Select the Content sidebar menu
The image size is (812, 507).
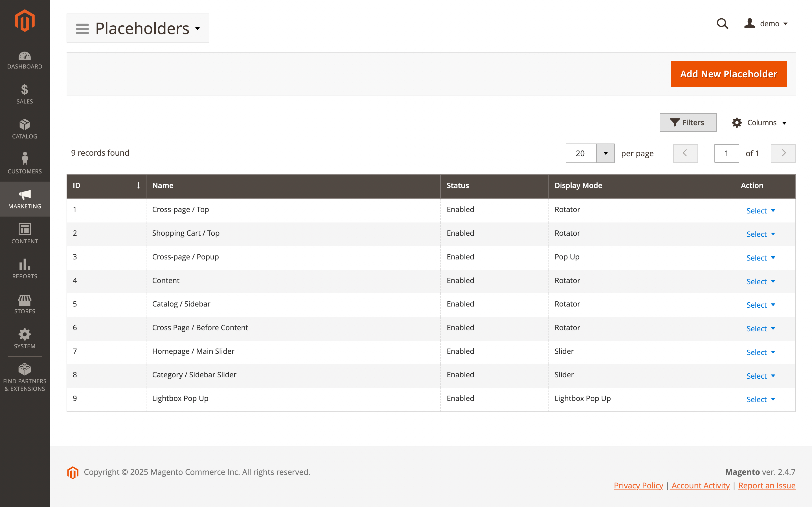[25, 233]
